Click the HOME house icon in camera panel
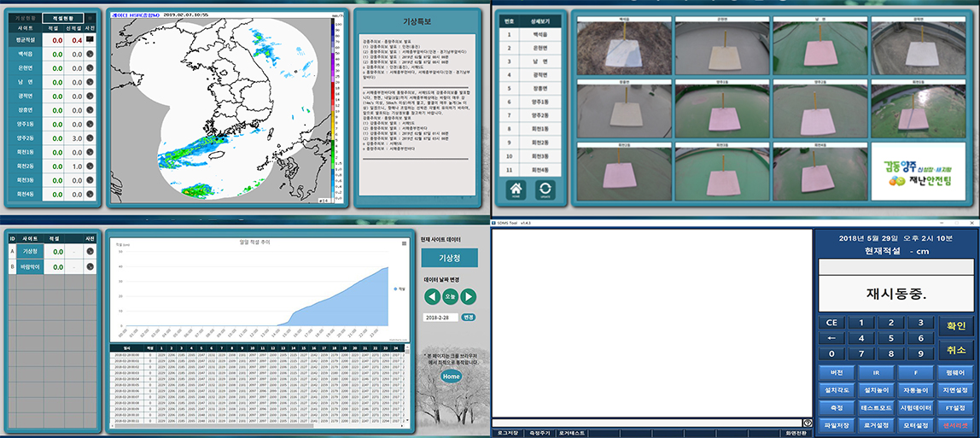980x438 pixels. [516, 190]
